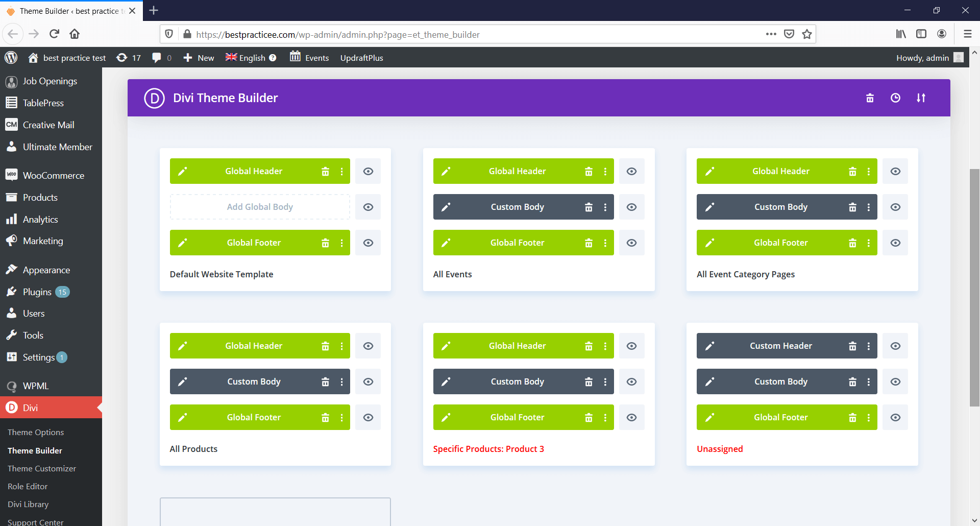Open options menu for Unassigned Custom Header
The height and width of the screenshot is (526, 980).
tap(868, 346)
